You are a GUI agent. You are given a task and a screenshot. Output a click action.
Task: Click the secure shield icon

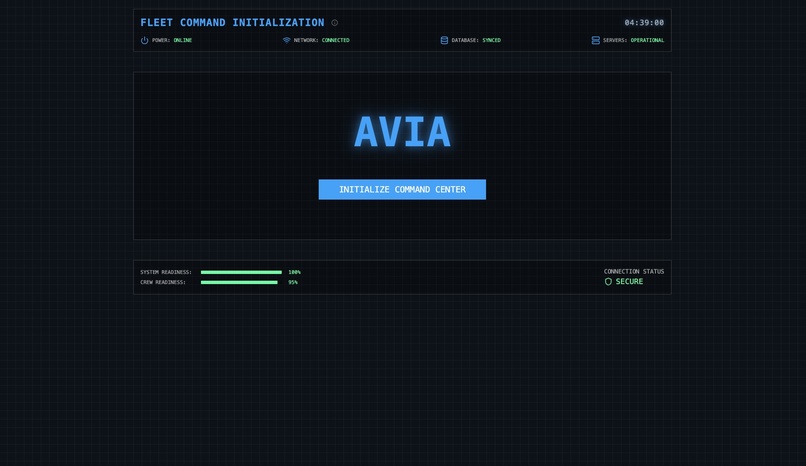(x=608, y=282)
